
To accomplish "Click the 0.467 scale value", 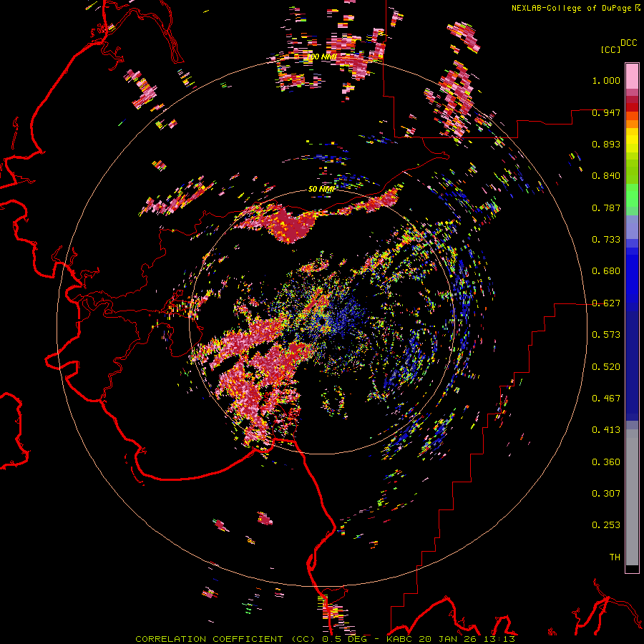I will click(x=606, y=398).
